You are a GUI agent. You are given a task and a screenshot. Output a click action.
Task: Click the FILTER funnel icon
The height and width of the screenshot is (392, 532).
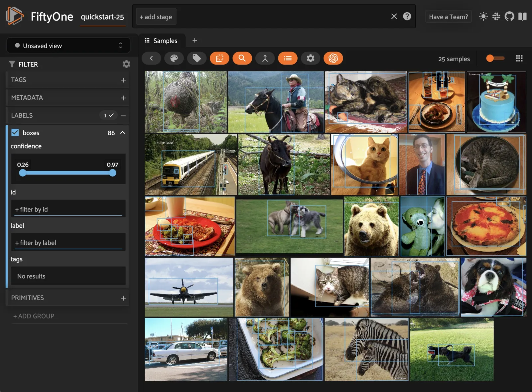tap(12, 64)
